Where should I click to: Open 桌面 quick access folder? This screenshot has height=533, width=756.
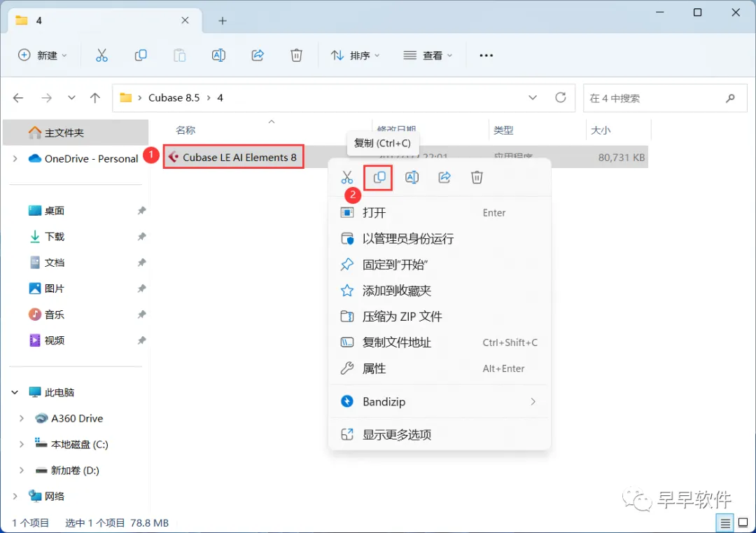coord(46,211)
